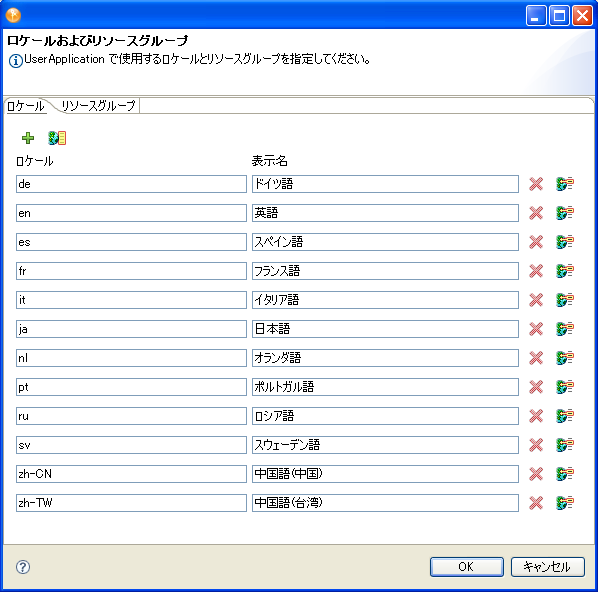Delete the it locale row

(x=536, y=300)
